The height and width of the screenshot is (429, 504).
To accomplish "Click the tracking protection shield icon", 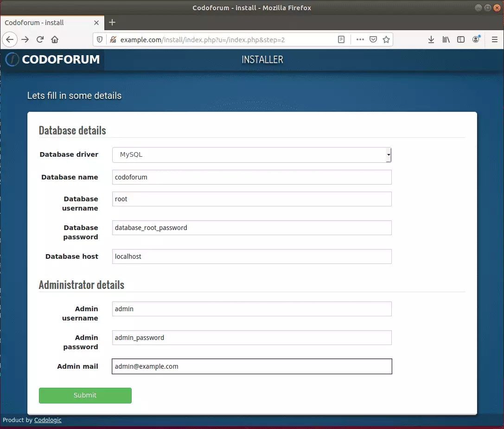I will pyautogui.click(x=100, y=39).
